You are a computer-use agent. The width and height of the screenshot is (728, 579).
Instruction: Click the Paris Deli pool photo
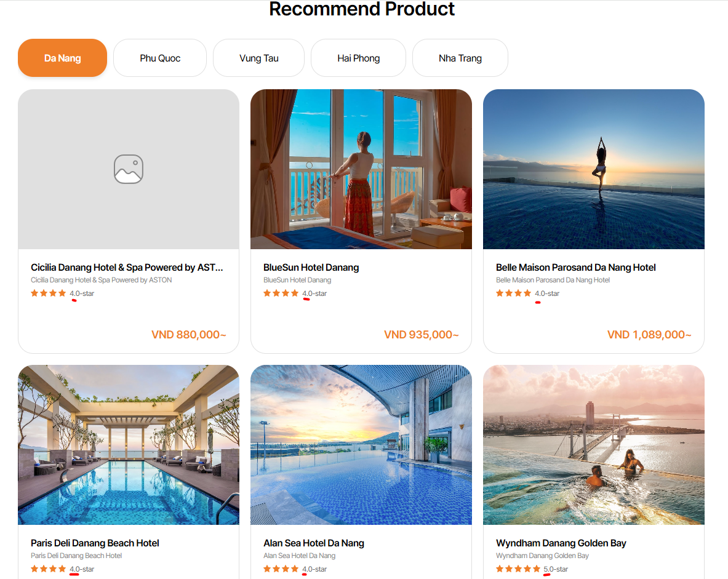(x=129, y=445)
